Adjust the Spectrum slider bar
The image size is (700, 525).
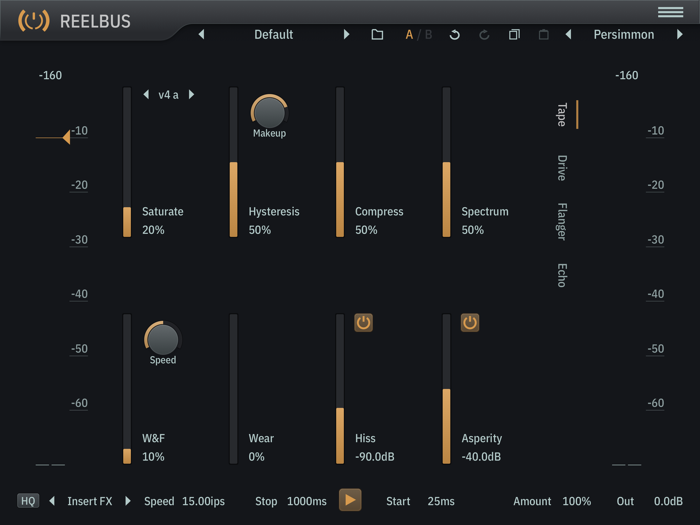pos(446,162)
